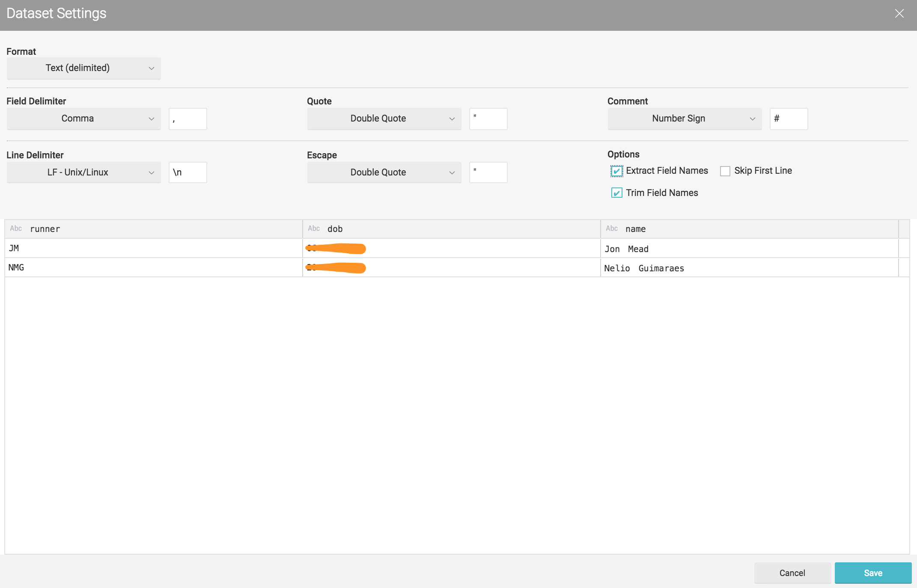This screenshot has height=588, width=917.
Task: Open the Field Delimiter Comma dropdown
Action: click(x=83, y=119)
